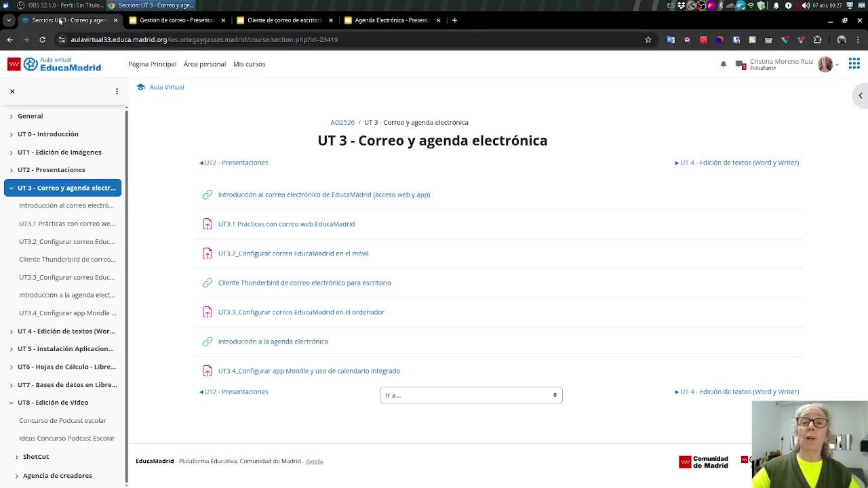This screenshot has height=488, width=868.
Task: Click the icon for UT3.2 Configurar correo móvil
Action: pos(208,253)
